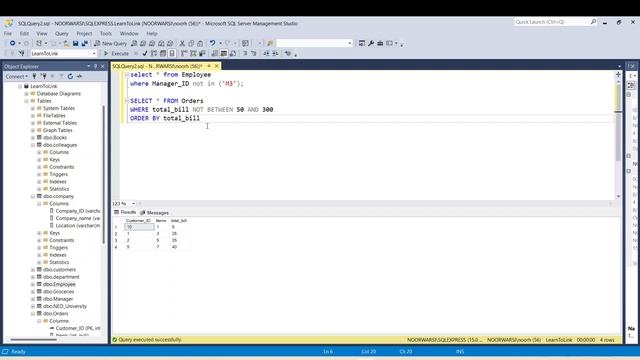Collapse the dbo.Orders table node
The image size is (640, 360).
(x=33, y=314)
